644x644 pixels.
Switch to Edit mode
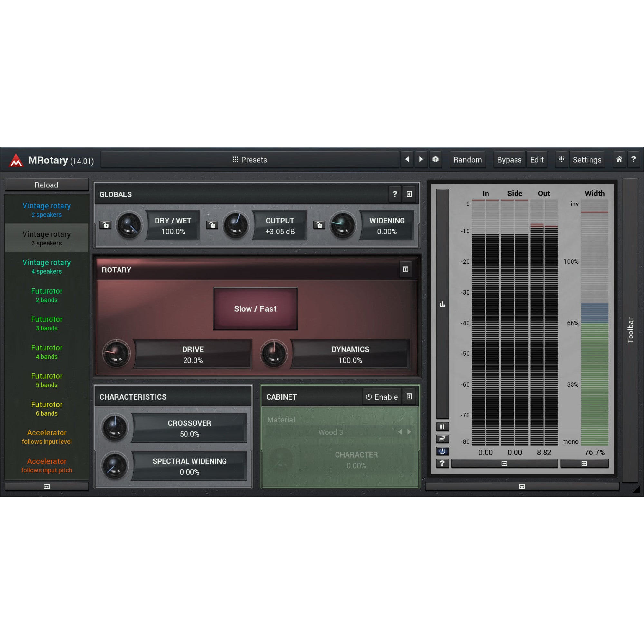pos(537,160)
